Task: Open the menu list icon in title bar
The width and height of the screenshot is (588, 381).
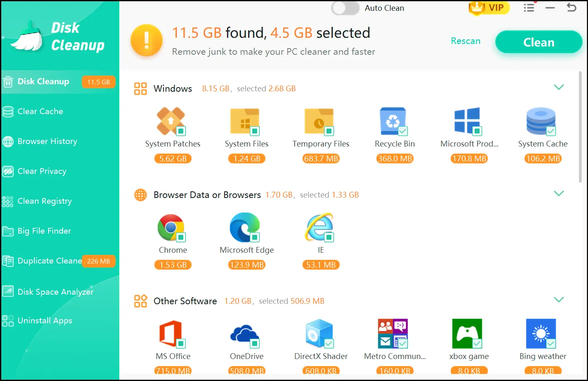Action: click(x=529, y=7)
